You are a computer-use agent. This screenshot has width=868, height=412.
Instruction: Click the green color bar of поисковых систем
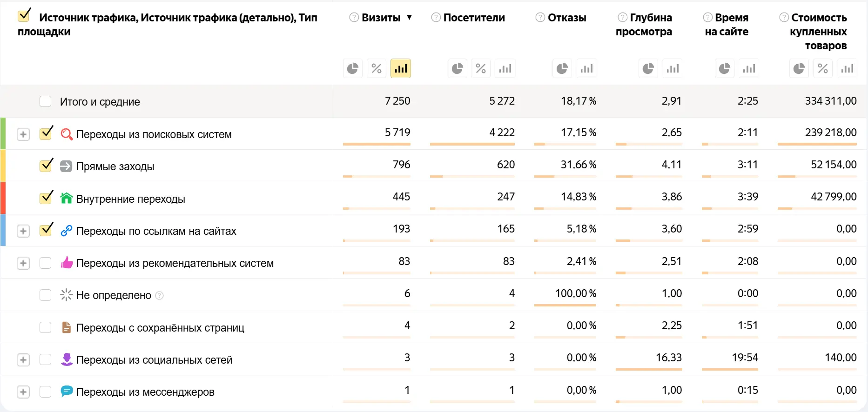point(3,133)
